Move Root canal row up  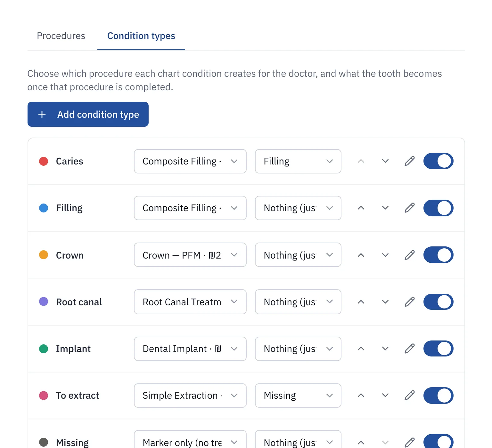pos(361,302)
